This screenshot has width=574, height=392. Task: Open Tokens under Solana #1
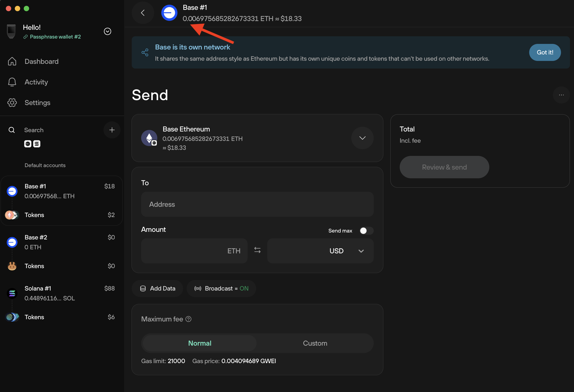62,317
